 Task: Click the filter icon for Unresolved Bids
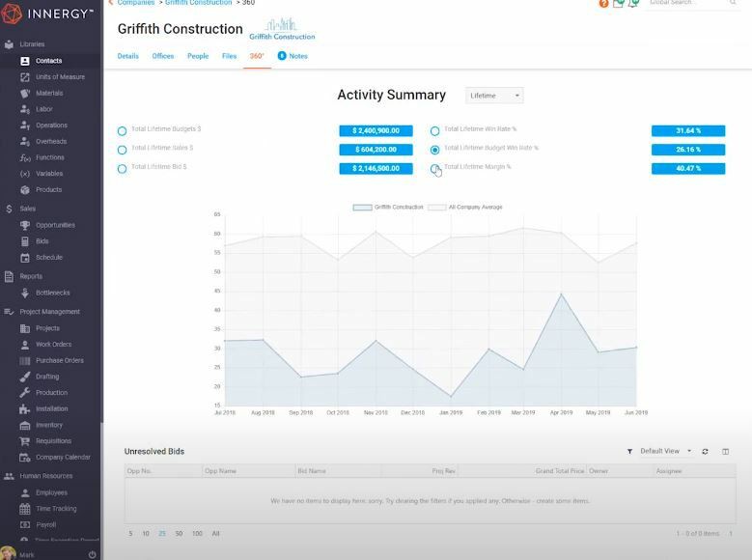[x=629, y=452]
